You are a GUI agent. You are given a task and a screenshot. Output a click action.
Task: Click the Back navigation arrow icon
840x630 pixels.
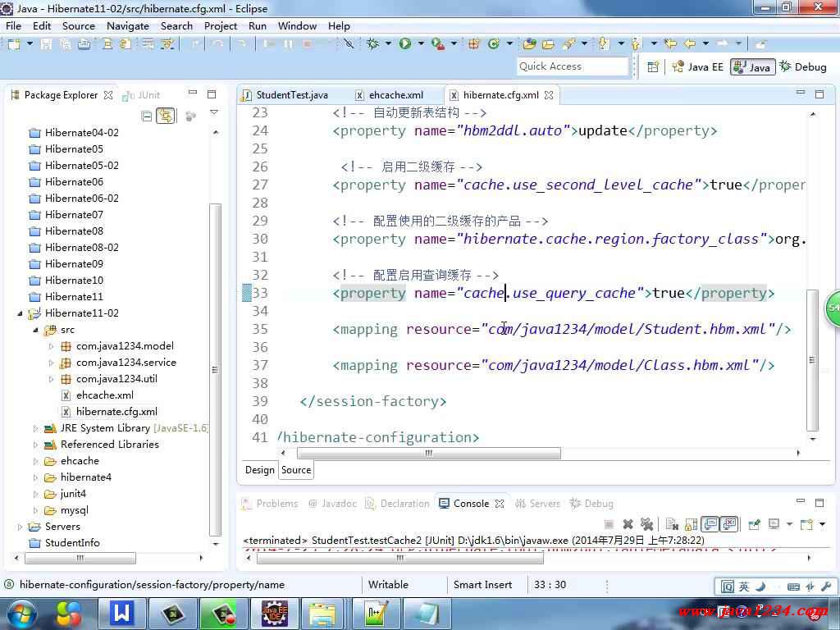pos(690,44)
